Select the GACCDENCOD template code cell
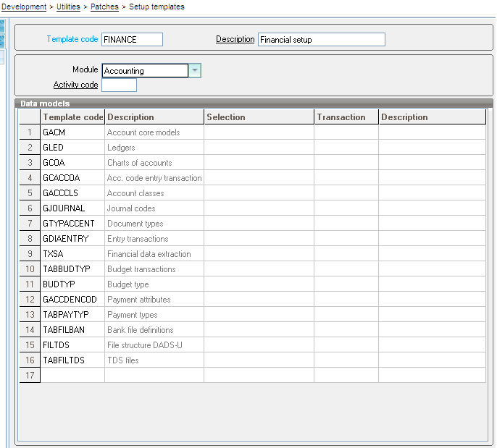This screenshot has height=448, width=497. (72, 299)
